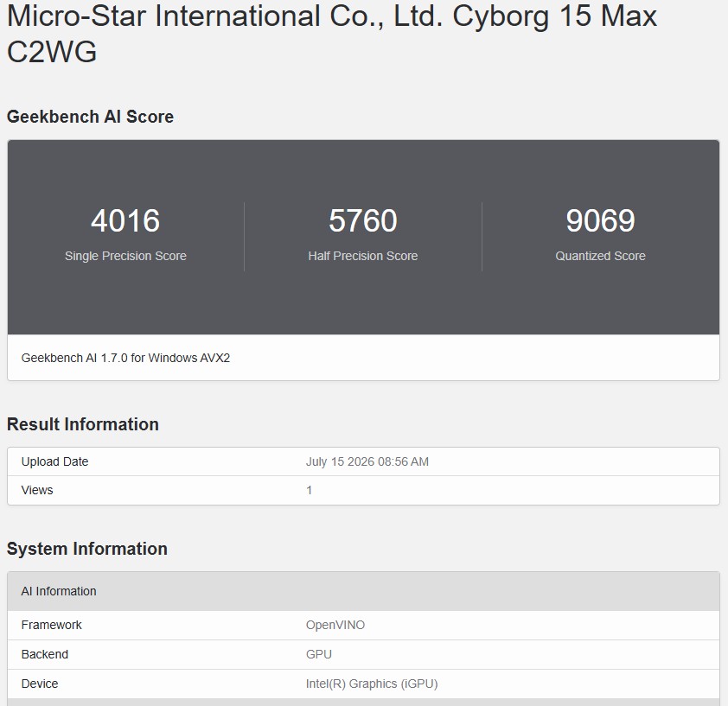Click the page title Micro-Star International Cyborg 15 Max
Image resolution: width=728 pixels, height=706 pixels.
pos(332,34)
